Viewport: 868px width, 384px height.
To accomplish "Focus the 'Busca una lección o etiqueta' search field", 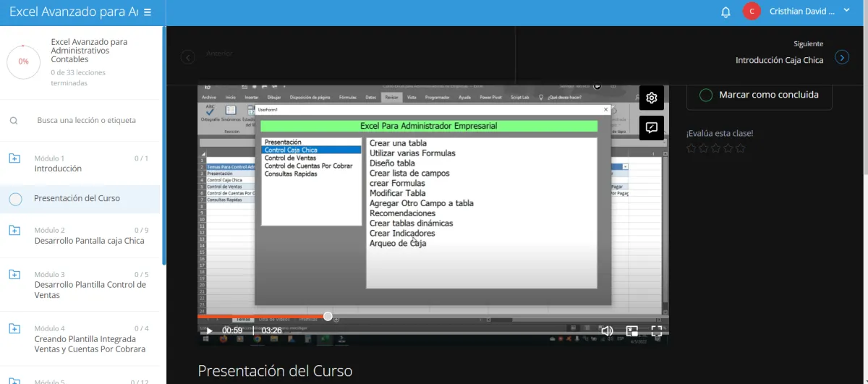I will pos(87,121).
